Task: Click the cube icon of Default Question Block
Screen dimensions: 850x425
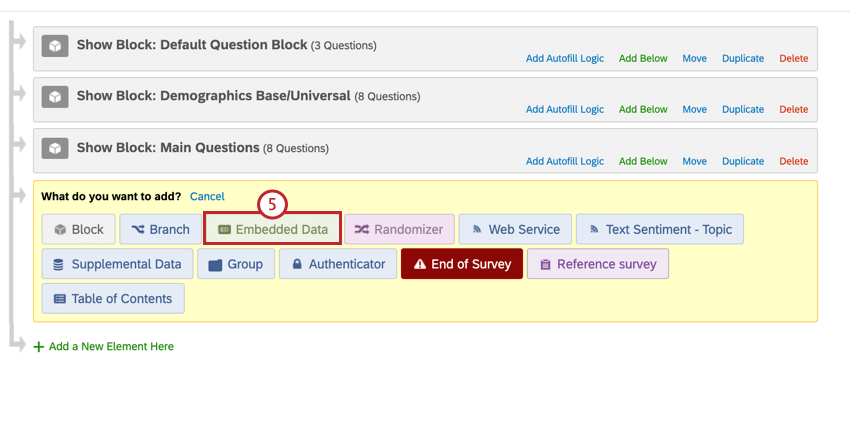Action: tap(56, 46)
